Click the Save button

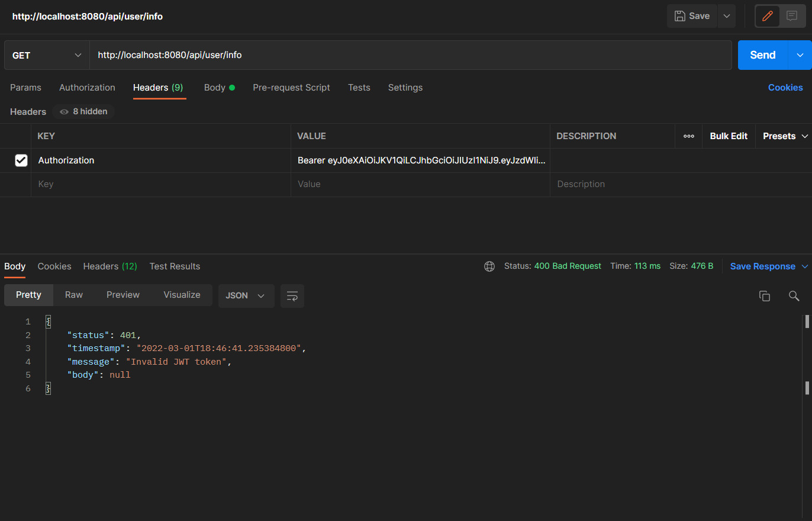click(692, 16)
